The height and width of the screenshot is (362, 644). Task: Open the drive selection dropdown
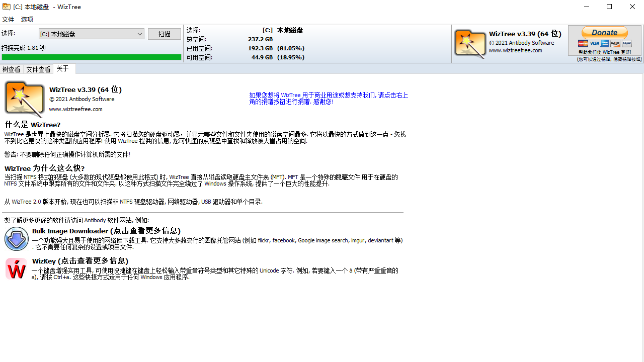[x=140, y=34]
